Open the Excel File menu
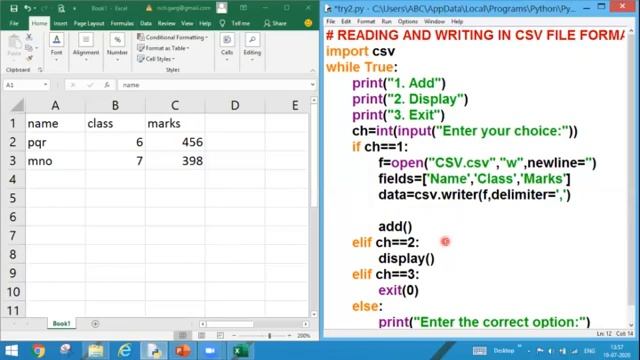Image resolution: width=640 pixels, height=360 pixels. [14, 24]
